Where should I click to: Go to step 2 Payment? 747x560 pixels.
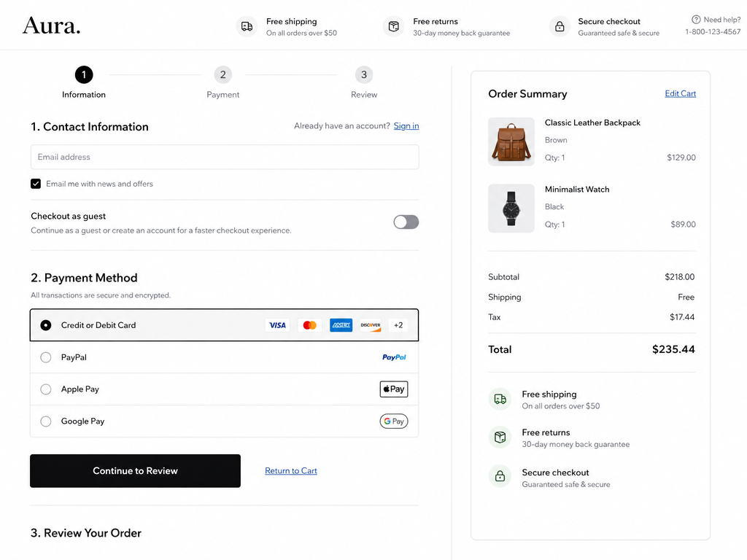[x=223, y=75]
